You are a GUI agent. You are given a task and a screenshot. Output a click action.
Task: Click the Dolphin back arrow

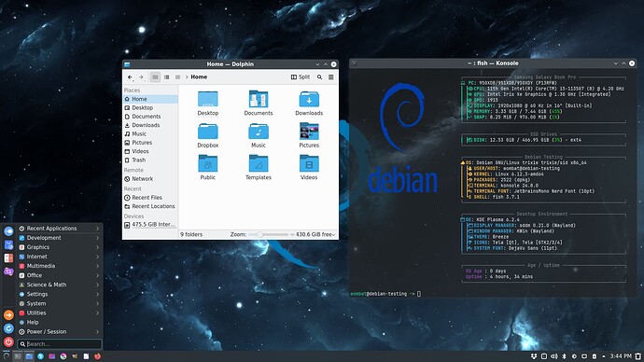(x=130, y=77)
